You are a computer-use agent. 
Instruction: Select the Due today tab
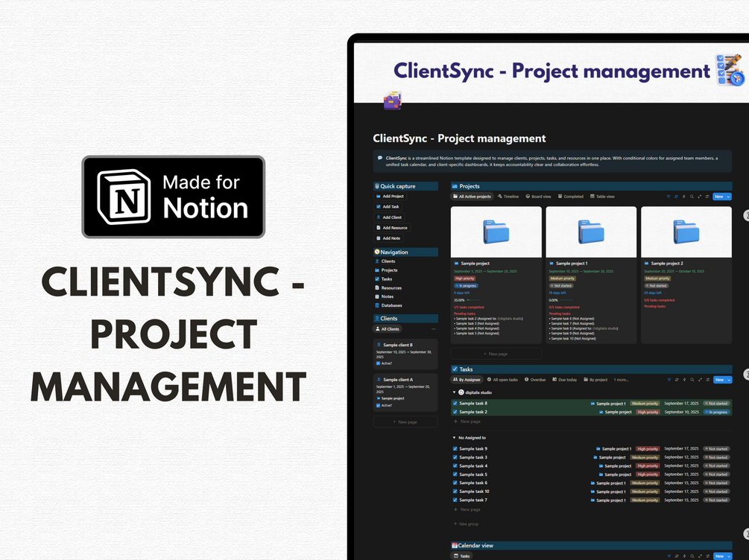pyautogui.click(x=565, y=380)
